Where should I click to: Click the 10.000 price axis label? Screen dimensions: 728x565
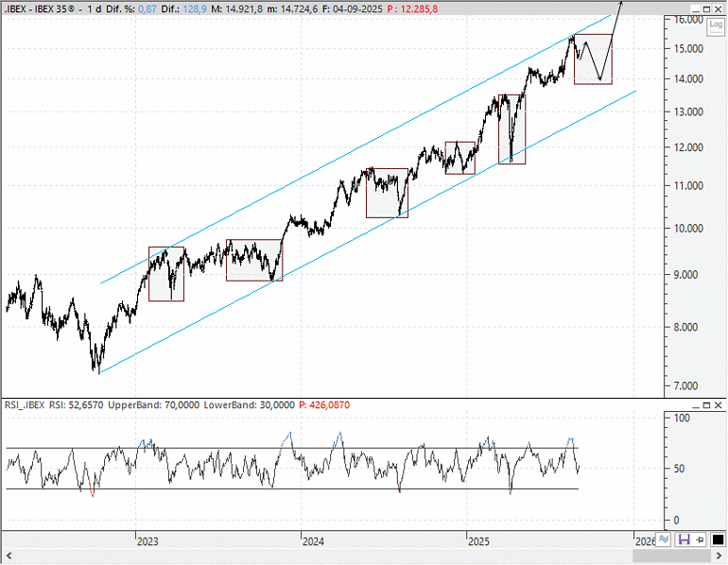pos(689,229)
